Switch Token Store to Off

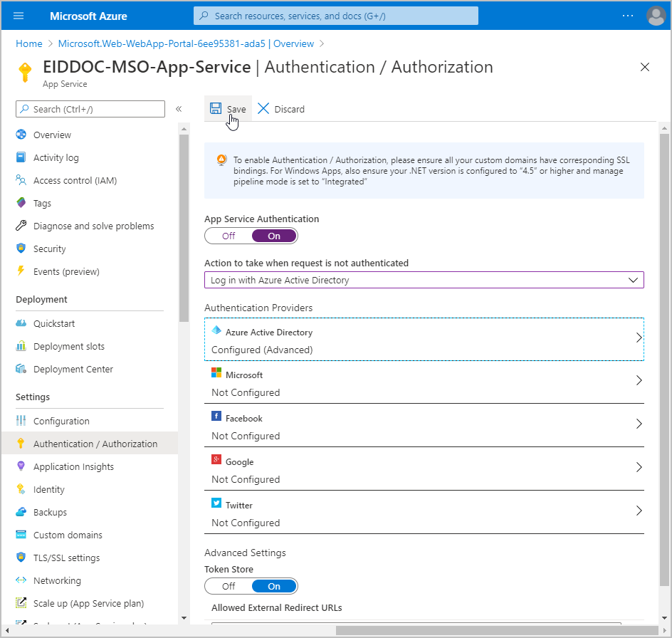point(229,586)
